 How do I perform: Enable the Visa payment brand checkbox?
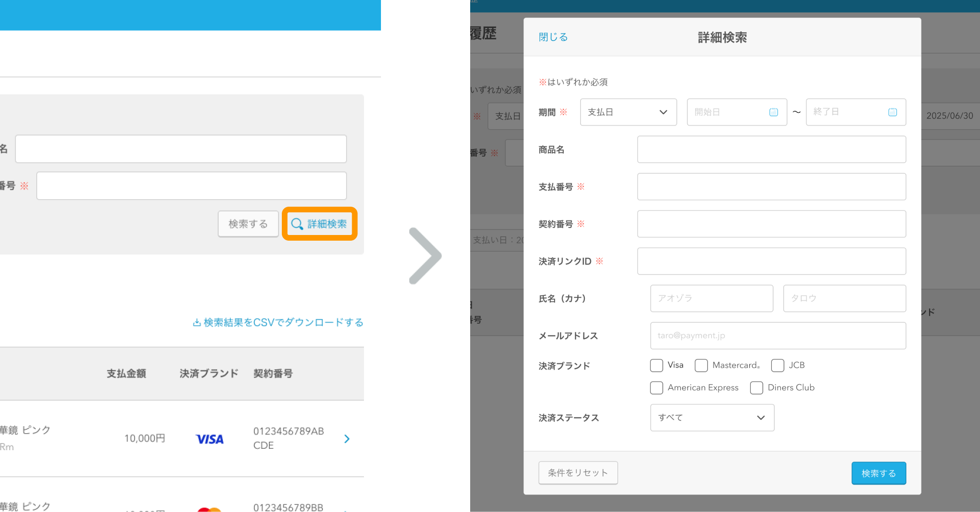tap(656, 365)
